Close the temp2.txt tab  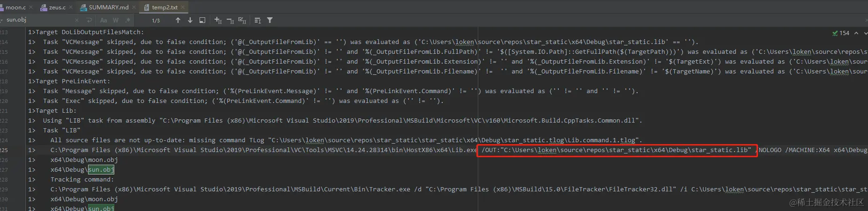coord(183,7)
